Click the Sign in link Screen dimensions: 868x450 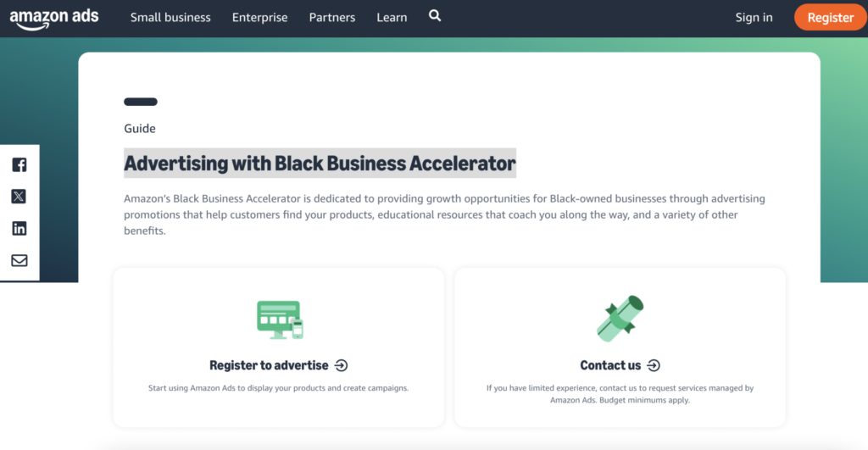(754, 18)
